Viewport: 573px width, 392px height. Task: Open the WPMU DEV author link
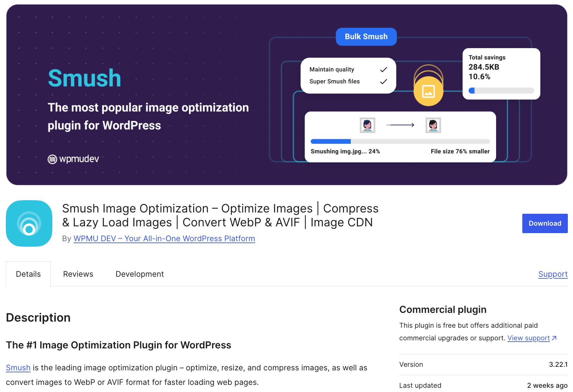pyautogui.click(x=164, y=238)
